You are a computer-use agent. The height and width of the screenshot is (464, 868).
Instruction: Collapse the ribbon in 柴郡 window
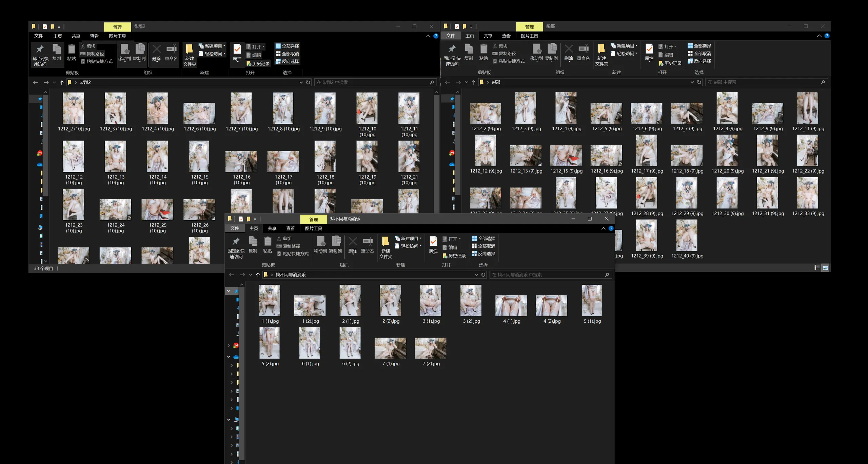819,36
